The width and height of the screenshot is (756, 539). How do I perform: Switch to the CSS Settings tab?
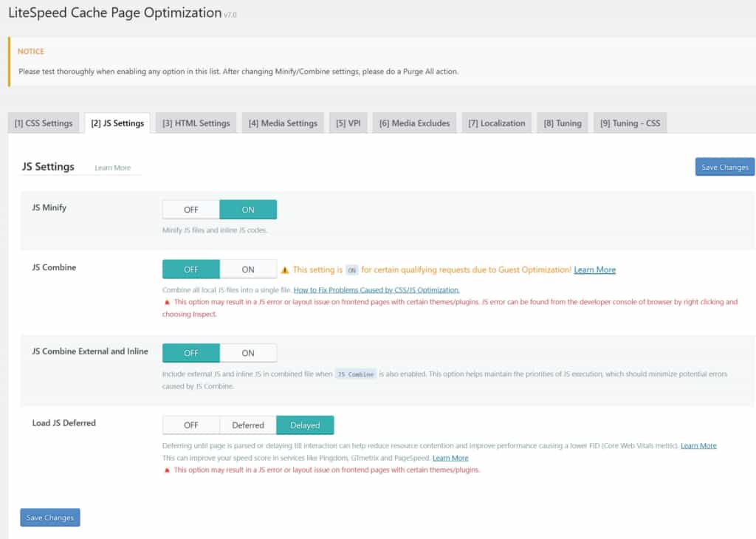point(44,123)
